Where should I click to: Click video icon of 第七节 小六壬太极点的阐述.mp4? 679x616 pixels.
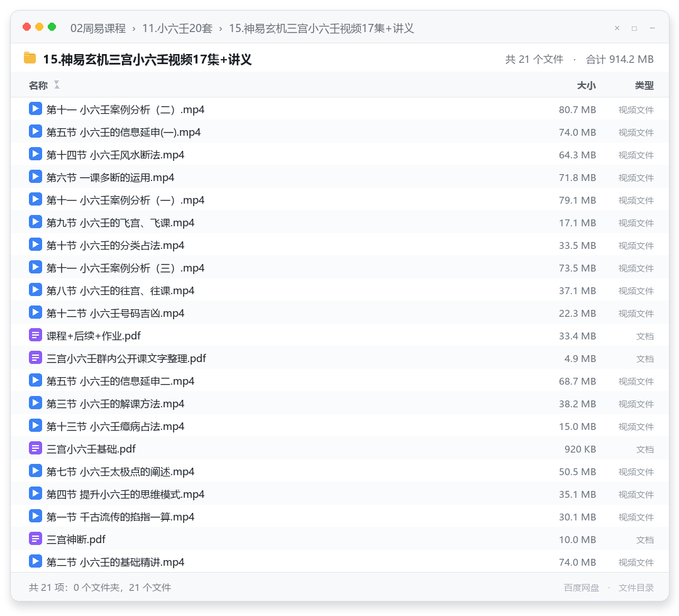(35, 471)
